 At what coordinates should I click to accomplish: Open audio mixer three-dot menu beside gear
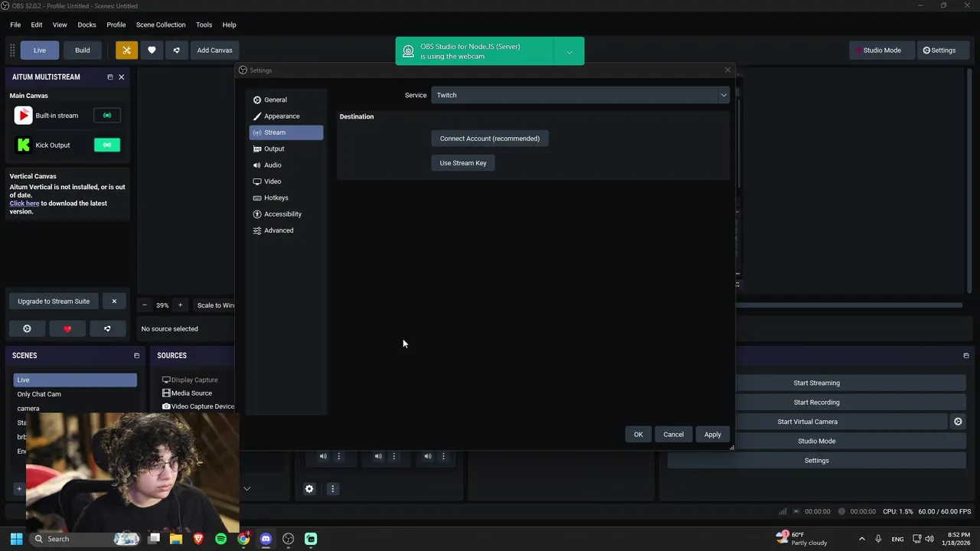click(332, 489)
